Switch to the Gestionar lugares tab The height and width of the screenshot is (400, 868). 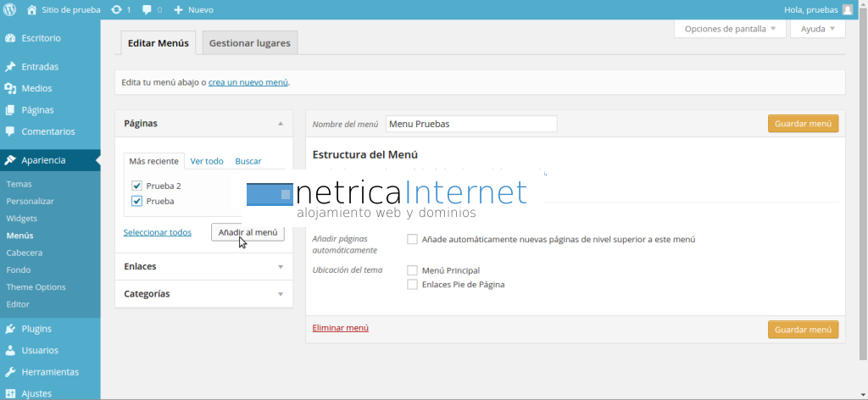249,42
